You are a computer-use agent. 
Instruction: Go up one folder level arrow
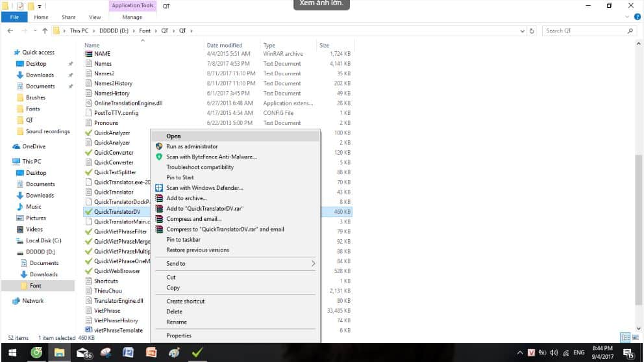pyautogui.click(x=45, y=31)
